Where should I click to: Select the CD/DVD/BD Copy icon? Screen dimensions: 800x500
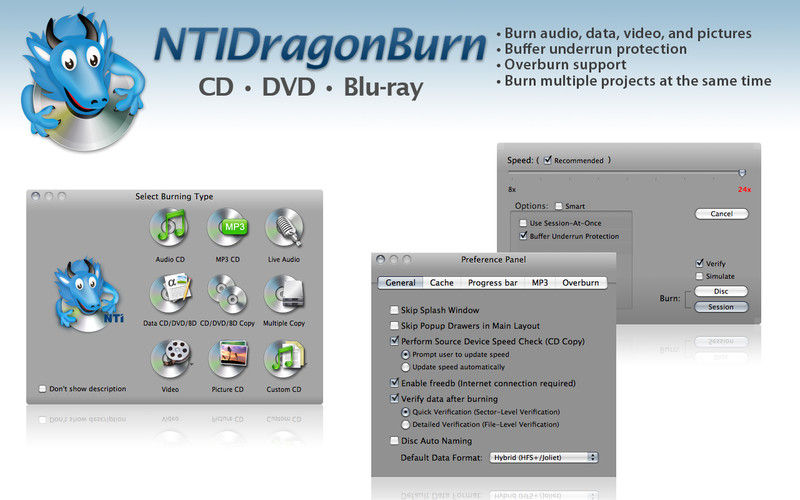pyautogui.click(x=228, y=293)
